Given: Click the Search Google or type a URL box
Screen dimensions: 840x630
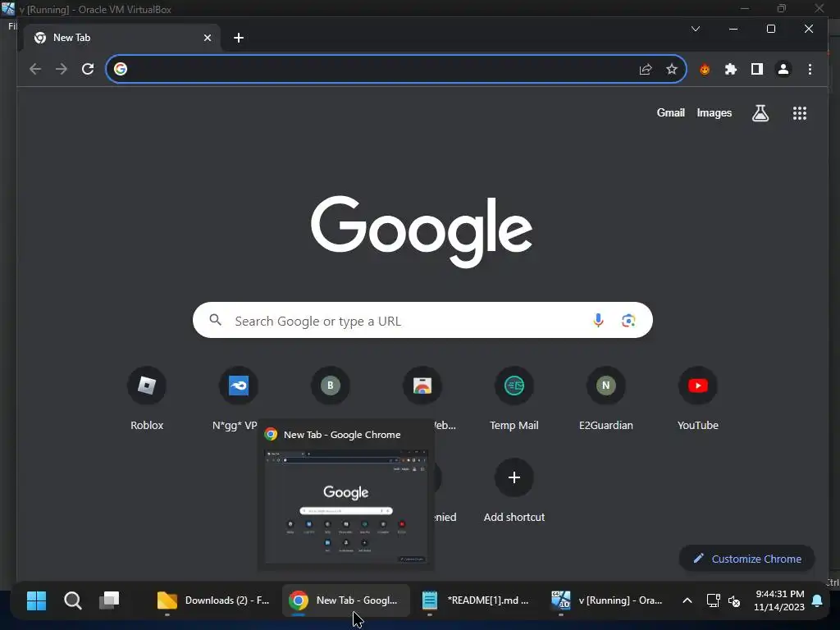Looking at the screenshot, I should [x=422, y=321].
